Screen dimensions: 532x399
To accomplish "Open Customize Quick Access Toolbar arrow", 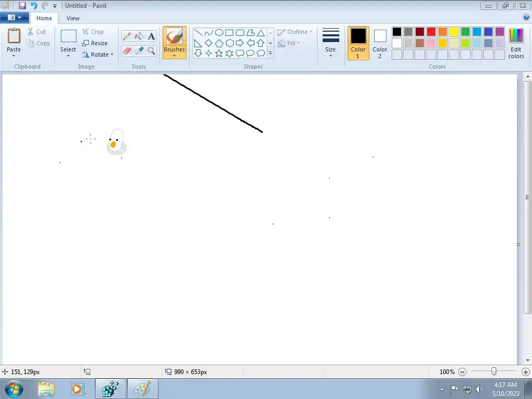I will point(55,6).
